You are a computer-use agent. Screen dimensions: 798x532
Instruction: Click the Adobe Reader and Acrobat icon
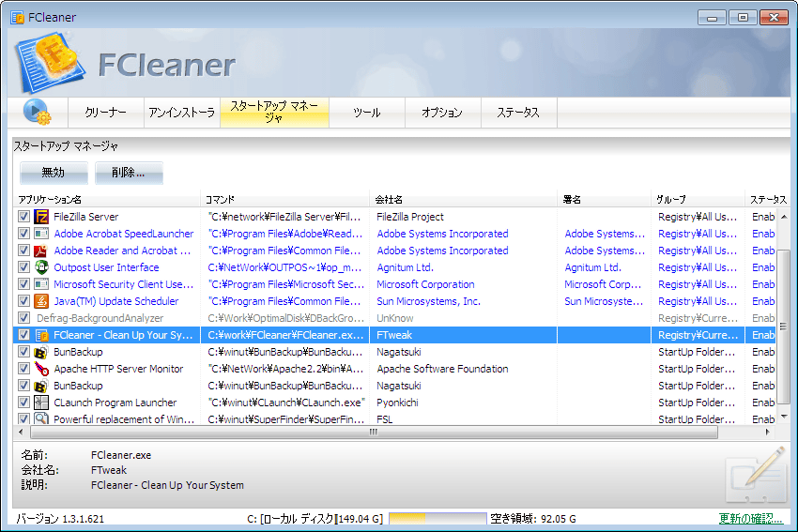click(x=41, y=251)
